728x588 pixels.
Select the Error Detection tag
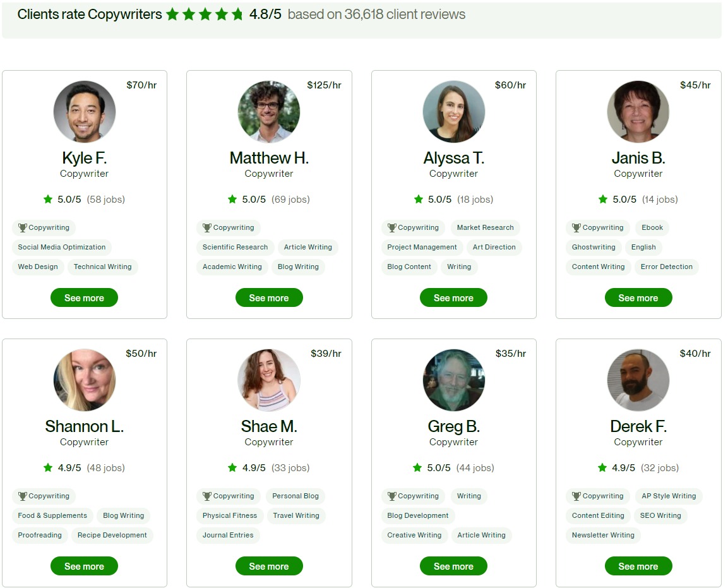pyautogui.click(x=667, y=267)
